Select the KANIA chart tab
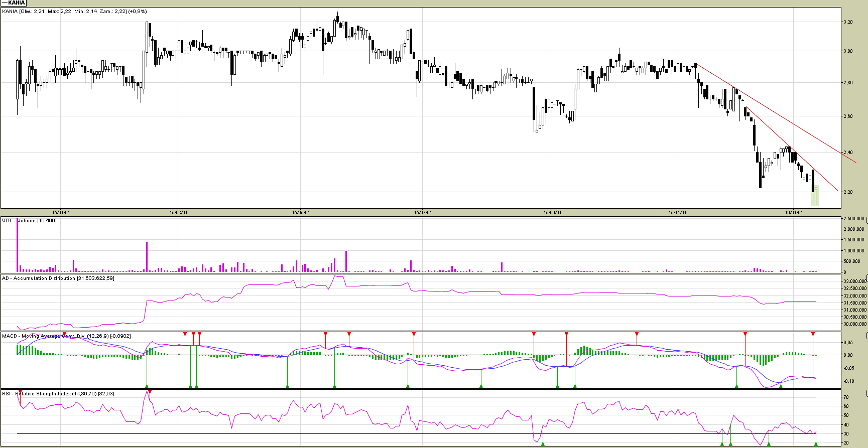 14,3
